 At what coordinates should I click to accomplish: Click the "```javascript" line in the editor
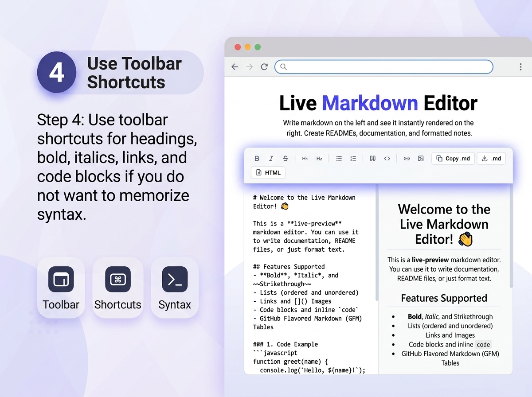(275, 353)
